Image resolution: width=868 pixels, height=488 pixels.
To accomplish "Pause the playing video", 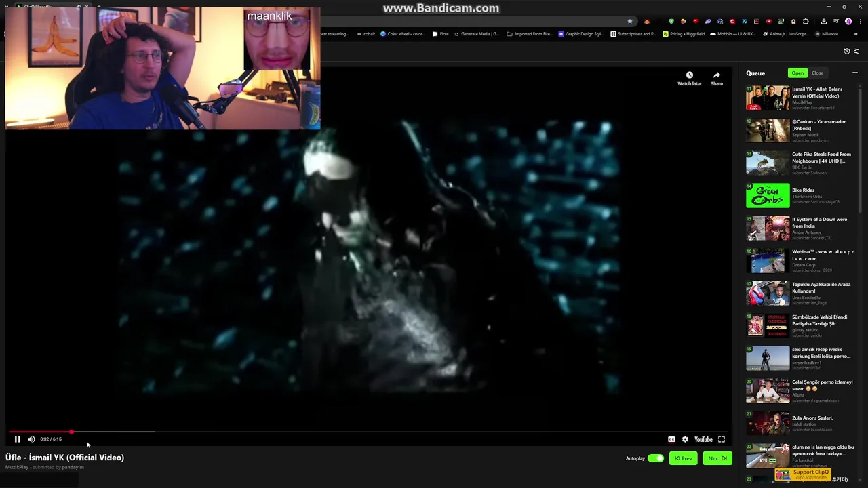I will [x=18, y=439].
